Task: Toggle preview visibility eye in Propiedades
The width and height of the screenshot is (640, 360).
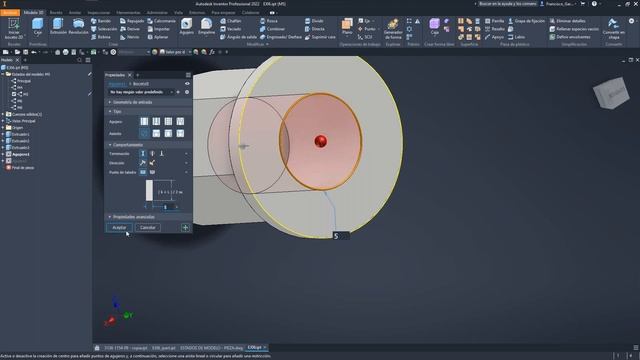Action: pyautogui.click(x=187, y=84)
